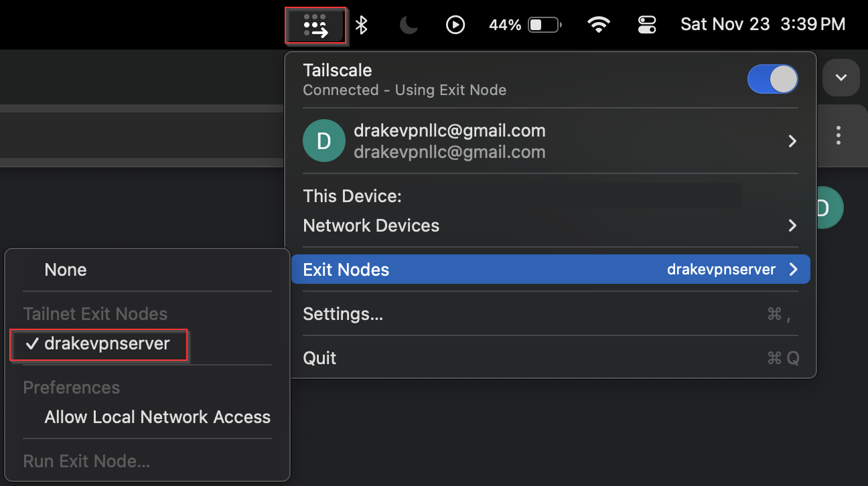Open Tailscale Settings…

click(551, 314)
